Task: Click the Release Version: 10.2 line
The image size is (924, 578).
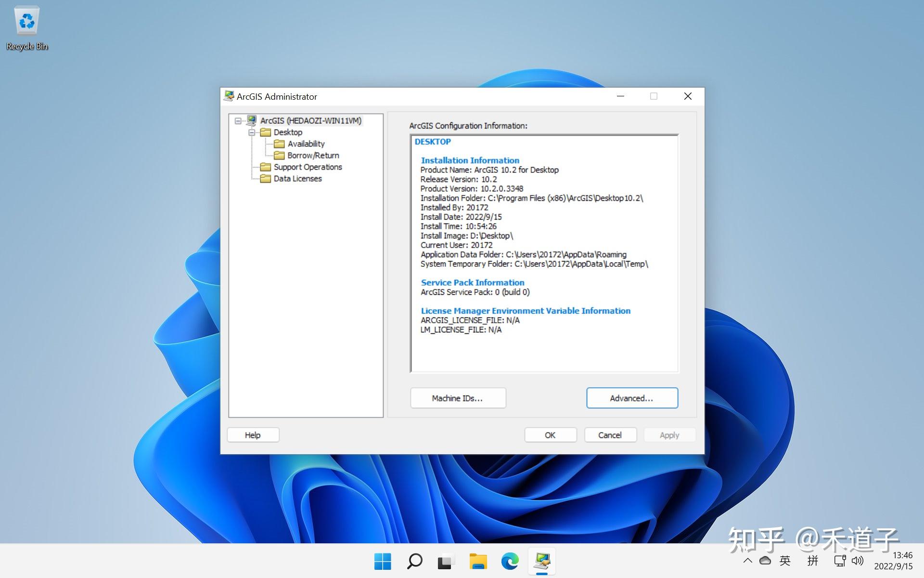Action: pos(459,179)
